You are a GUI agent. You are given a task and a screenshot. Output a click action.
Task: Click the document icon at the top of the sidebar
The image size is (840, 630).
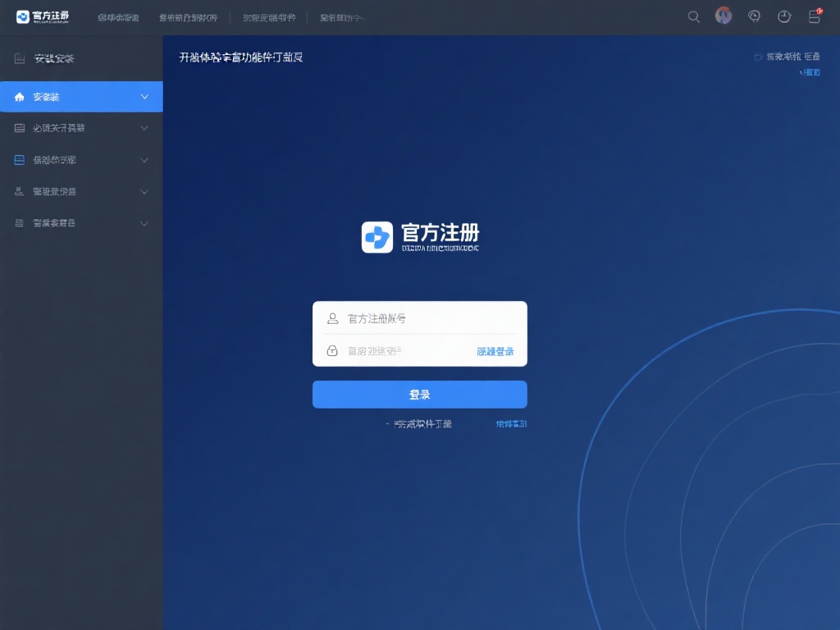pos(18,57)
